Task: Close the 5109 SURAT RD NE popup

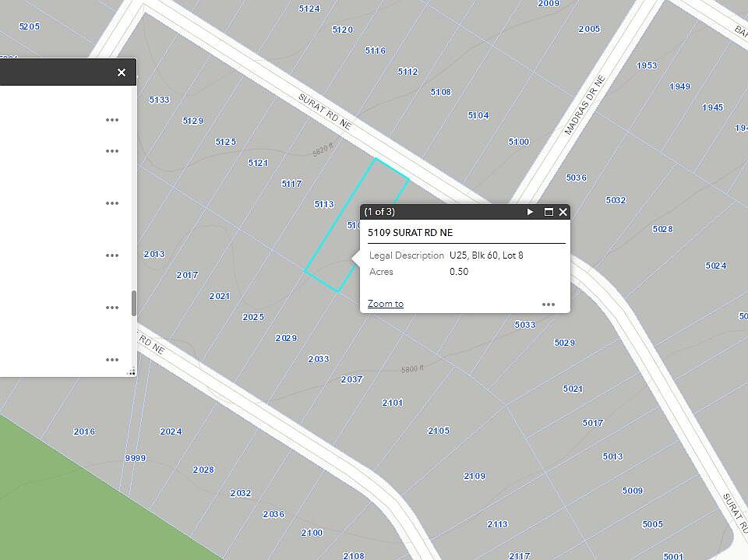Action: click(563, 212)
